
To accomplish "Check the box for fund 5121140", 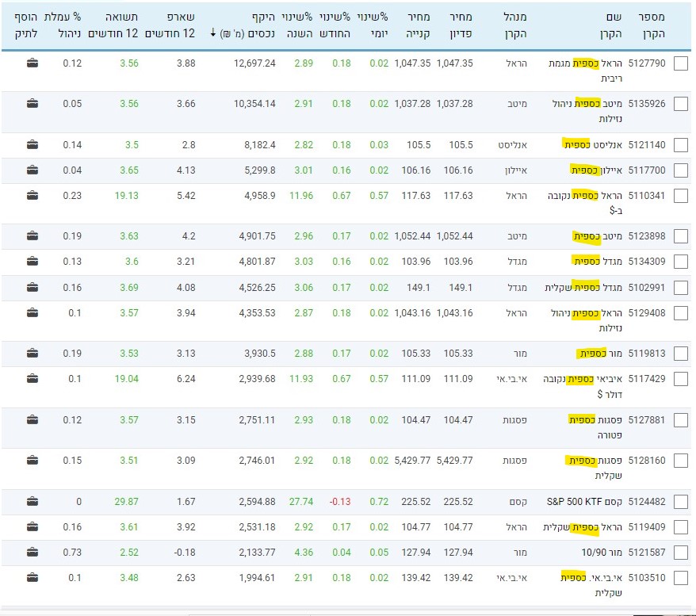I will pos(680,145).
